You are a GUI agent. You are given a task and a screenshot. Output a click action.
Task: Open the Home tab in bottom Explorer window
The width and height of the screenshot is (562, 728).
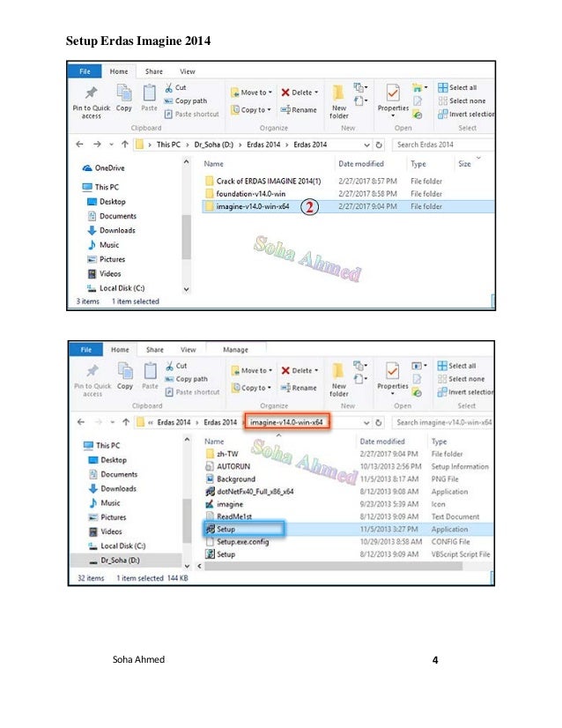coord(120,350)
